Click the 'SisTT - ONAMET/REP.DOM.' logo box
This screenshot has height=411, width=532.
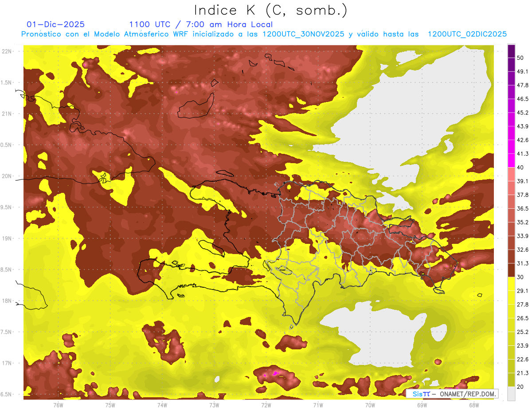coord(452,394)
